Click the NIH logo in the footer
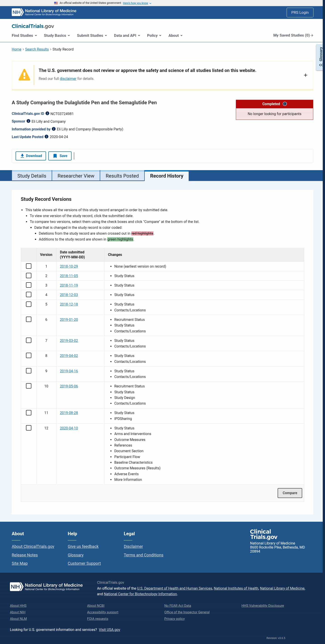The width and height of the screenshot is (325, 644). point(46,586)
